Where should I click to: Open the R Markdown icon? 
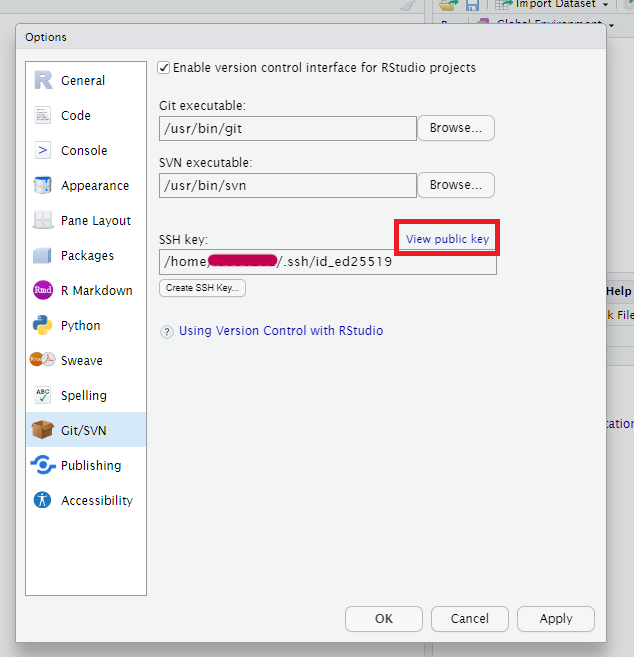point(43,291)
